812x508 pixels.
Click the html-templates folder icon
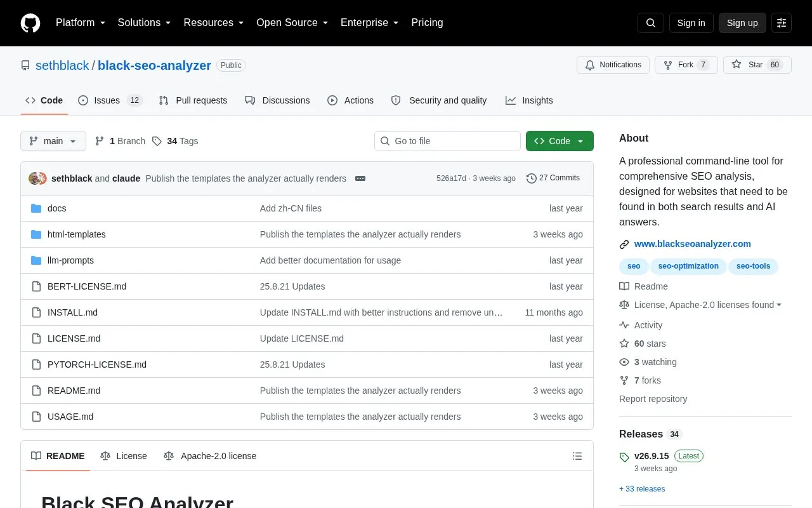point(36,234)
